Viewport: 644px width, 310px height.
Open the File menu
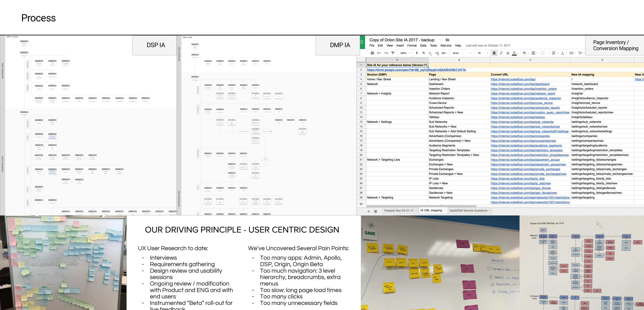pos(372,45)
